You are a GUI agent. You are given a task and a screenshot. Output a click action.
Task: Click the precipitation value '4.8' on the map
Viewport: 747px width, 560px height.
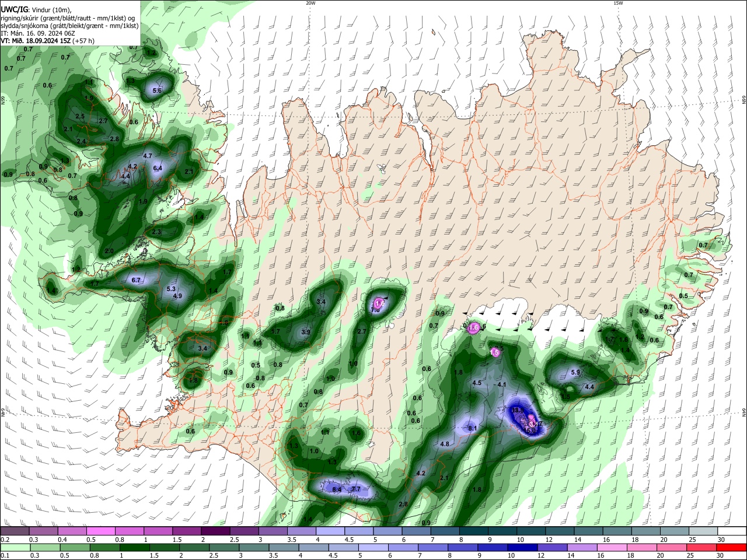point(445,444)
